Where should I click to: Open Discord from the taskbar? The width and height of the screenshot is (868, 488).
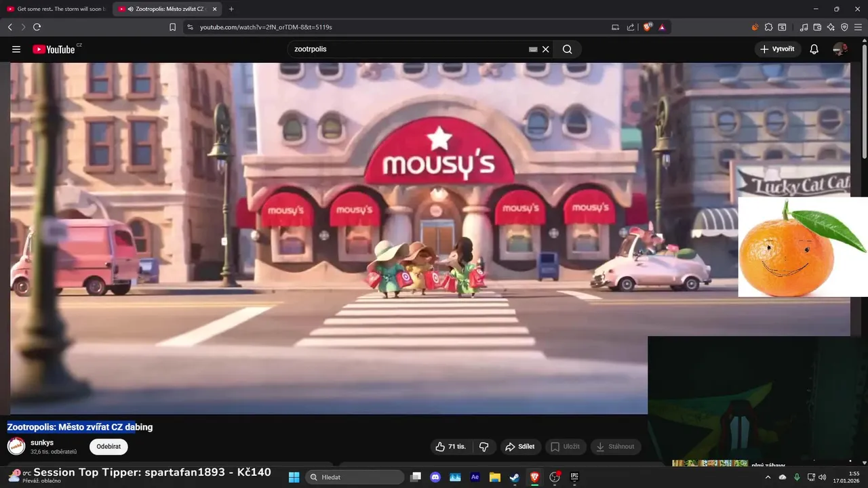[x=435, y=477]
